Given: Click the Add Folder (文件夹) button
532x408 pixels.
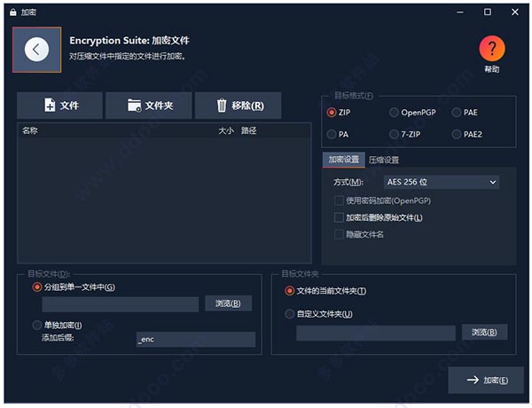Looking at the screenshot, I should [148, 106].
